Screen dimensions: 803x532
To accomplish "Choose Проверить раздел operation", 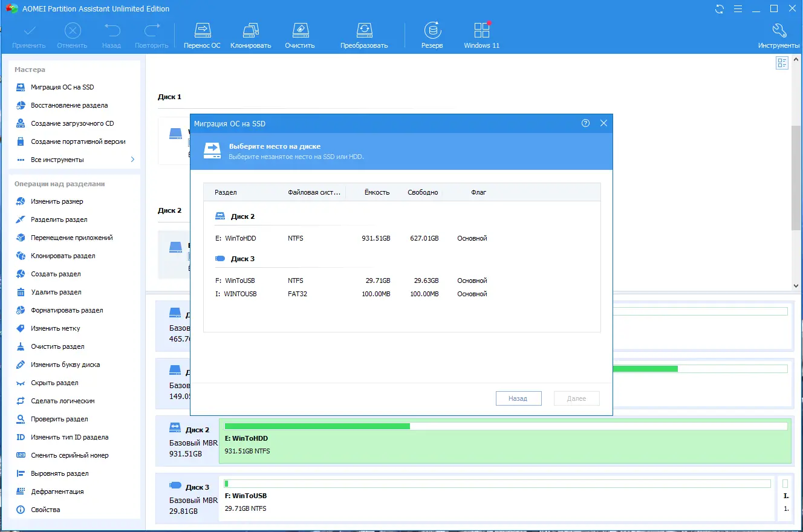I will coord(59,419).
